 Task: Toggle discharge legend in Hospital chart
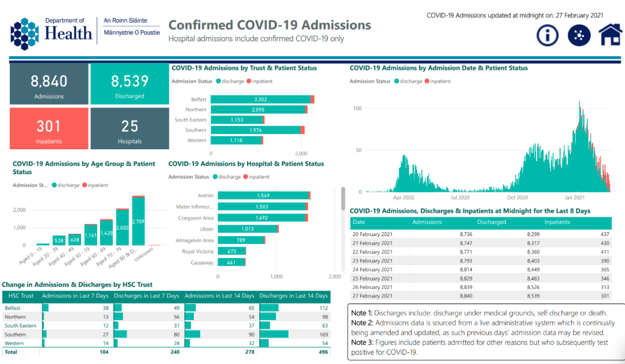coord(227,177)
